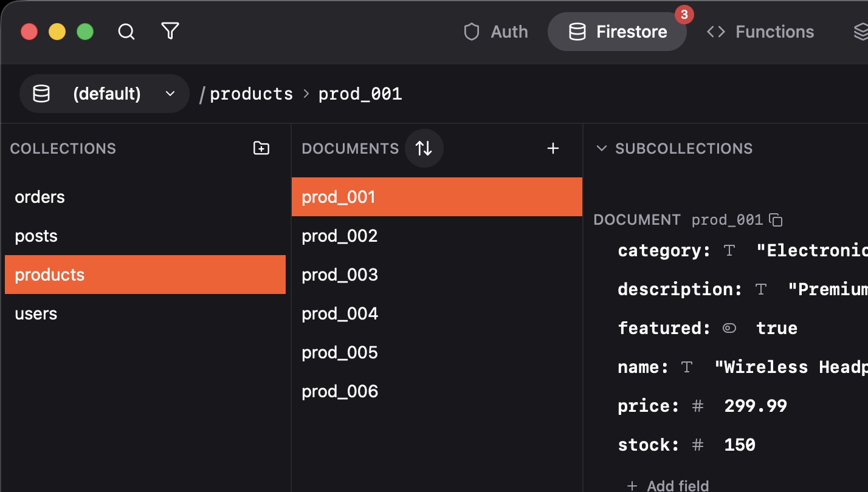868x492 pixels.
Task: Copy the prod_001 document ID
Action: [x=776, y=219]
